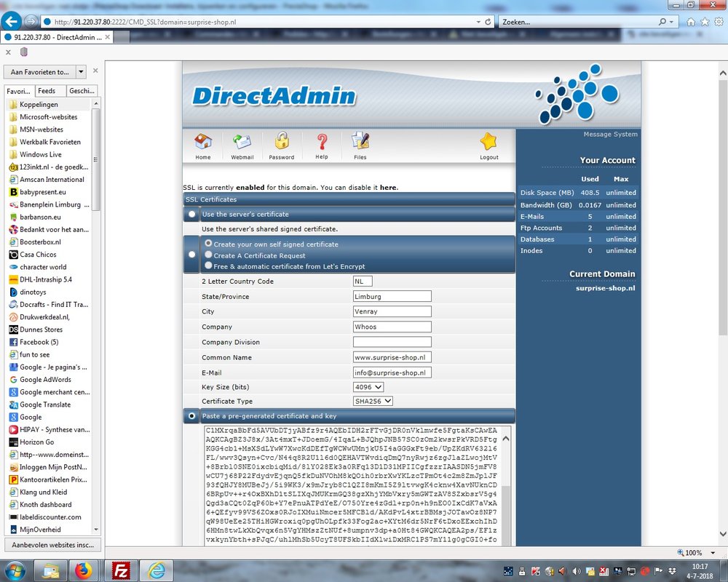Open Internet Explorer taskbar icon
Viewport: 728px width, 582px height.
(157, 571)
